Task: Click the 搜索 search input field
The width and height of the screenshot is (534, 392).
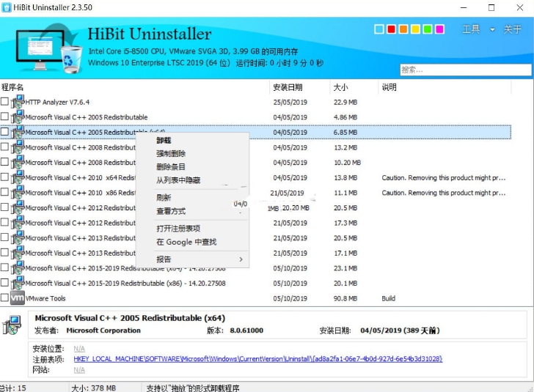Action: coord(464,70)
